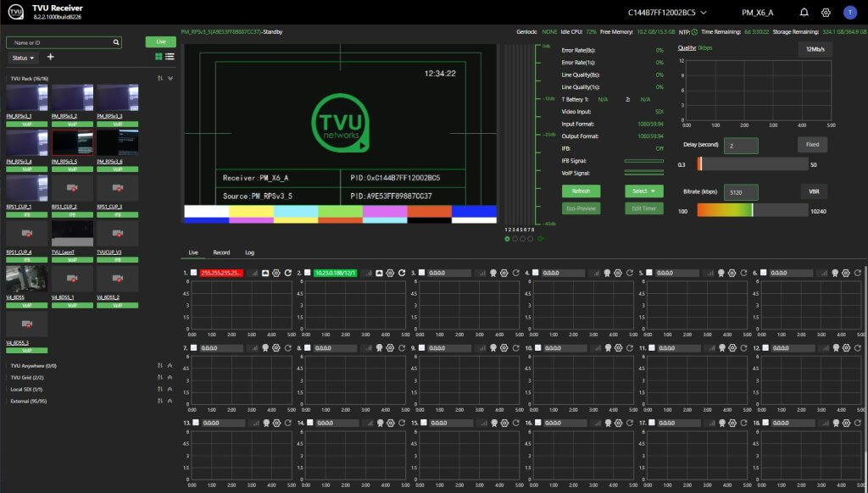Tick the checkbox for slot 2
Image resolution: width=868 pixels, height=493 pixels.
click(x=308, y=273)
